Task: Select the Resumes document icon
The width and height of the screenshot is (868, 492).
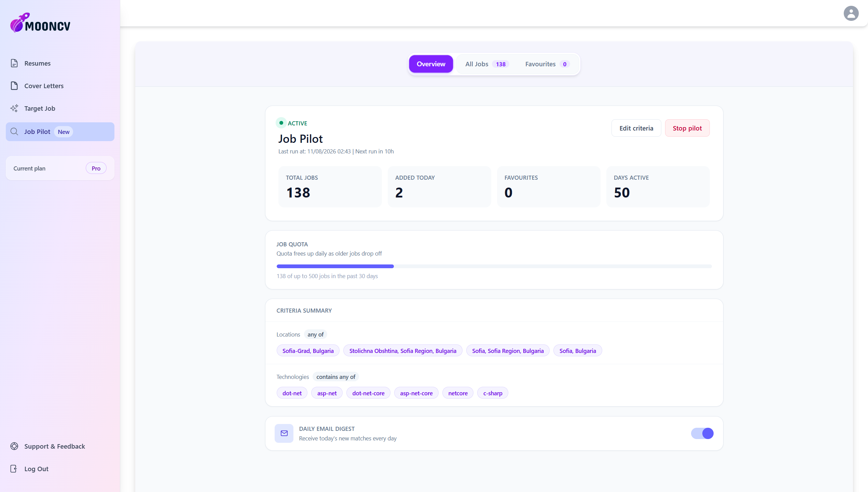Action: click(14, 63)
